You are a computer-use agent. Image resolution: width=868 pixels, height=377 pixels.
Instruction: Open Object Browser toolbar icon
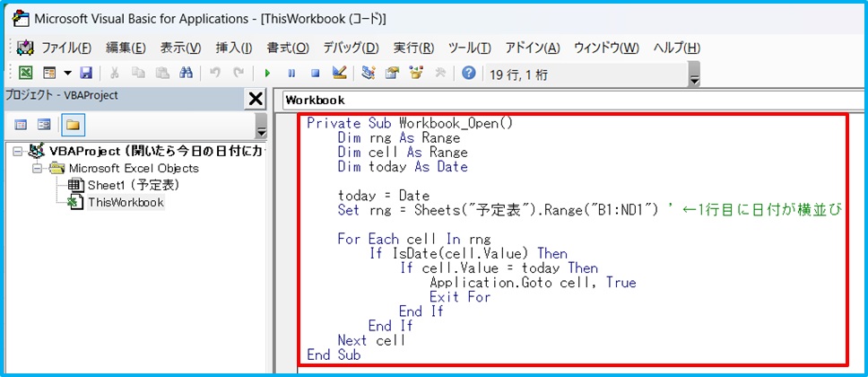click(416, 74)
